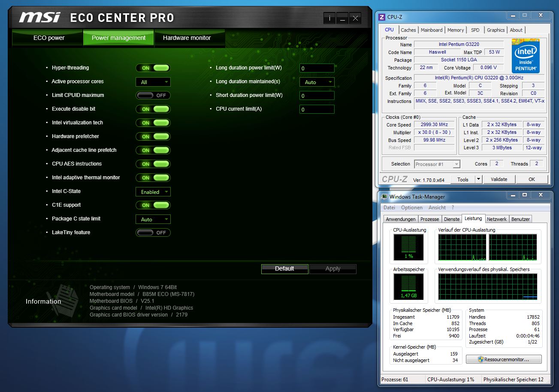Click the Default button

tap(285, 269)
